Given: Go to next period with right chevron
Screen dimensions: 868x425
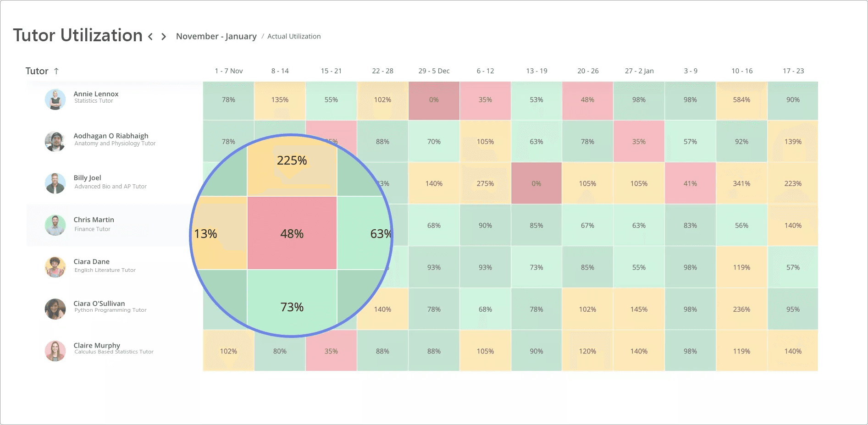Looking at the screenshot, I should click(164, 37).
